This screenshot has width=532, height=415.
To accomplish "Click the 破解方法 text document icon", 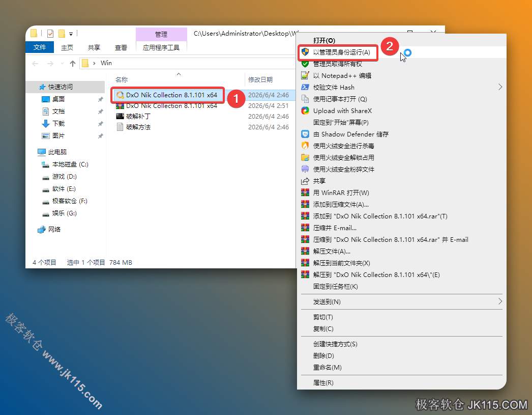I will click(x=120, y=127).
